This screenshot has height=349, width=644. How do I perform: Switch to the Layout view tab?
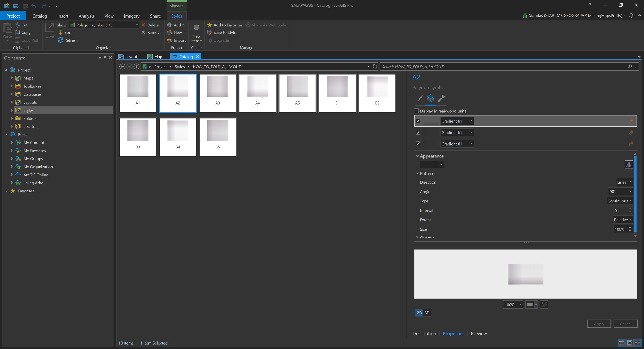pyautogui.click(x=128, y=57)
